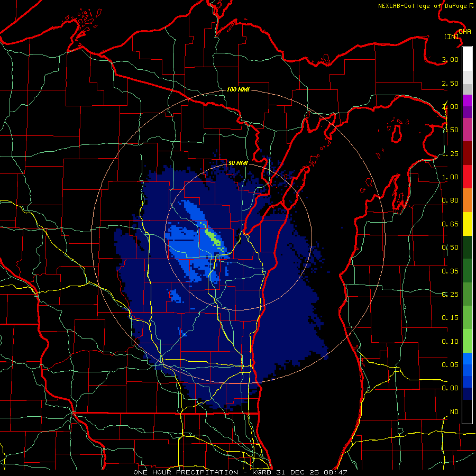The height and width of the screenshot is (476, 476).
Task: Click the 50 NMI range ring label
Action: (x=238, y=163)
